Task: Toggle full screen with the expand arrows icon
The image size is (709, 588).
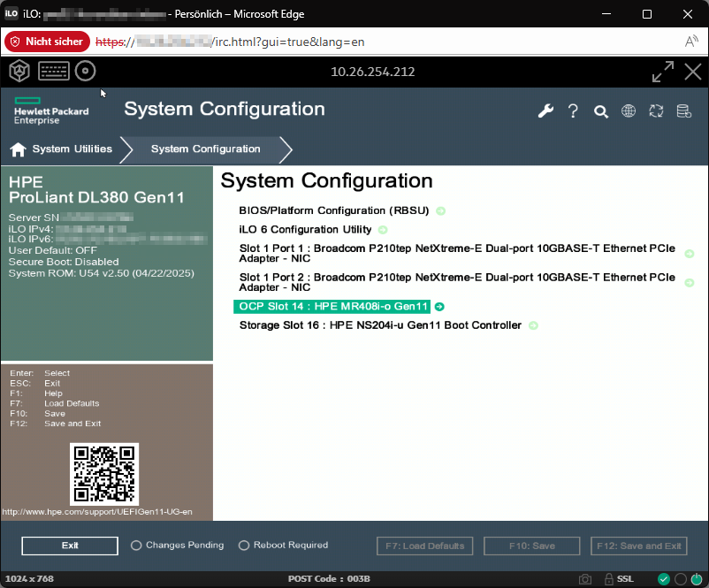Action: tap(662, 72)
